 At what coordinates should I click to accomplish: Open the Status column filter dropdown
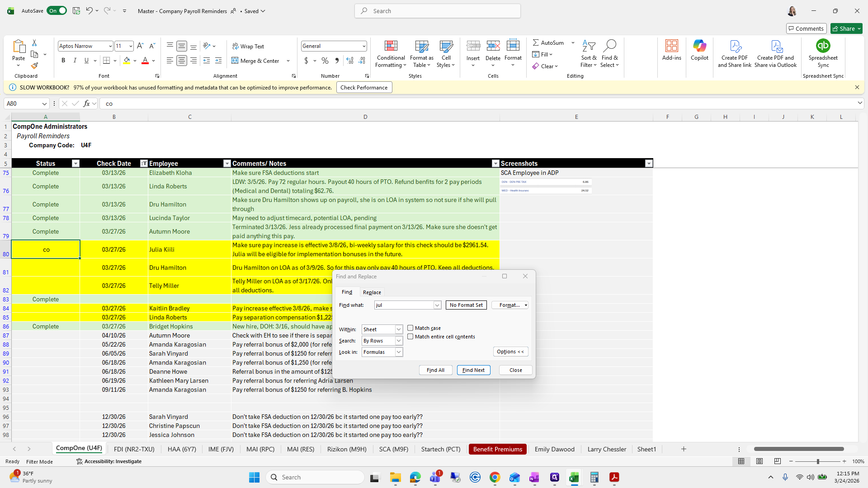tap(75, 164)
